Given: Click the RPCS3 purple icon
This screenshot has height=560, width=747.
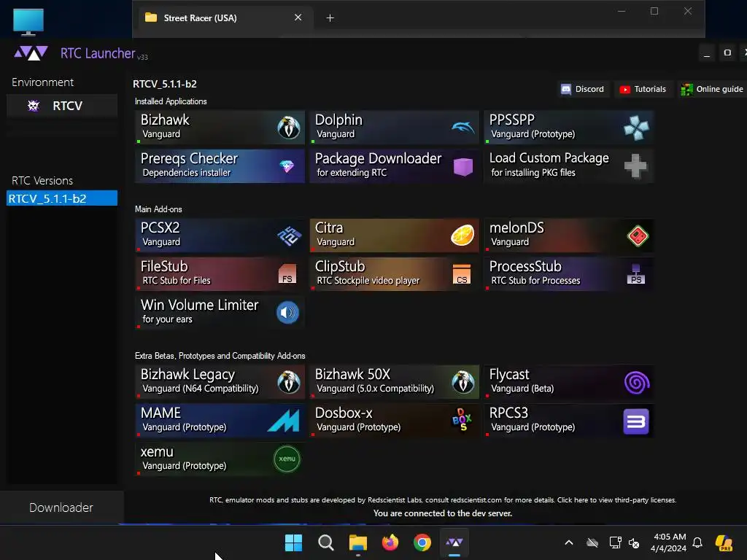Looking at the screenshot, I should (636, 421).
